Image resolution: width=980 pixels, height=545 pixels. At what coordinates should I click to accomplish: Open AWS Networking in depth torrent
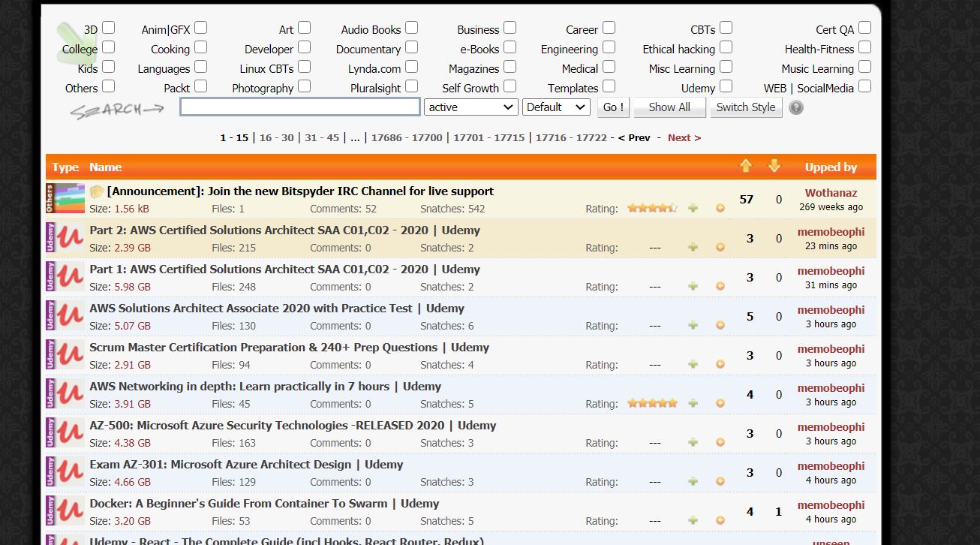[x=265, y=386]
